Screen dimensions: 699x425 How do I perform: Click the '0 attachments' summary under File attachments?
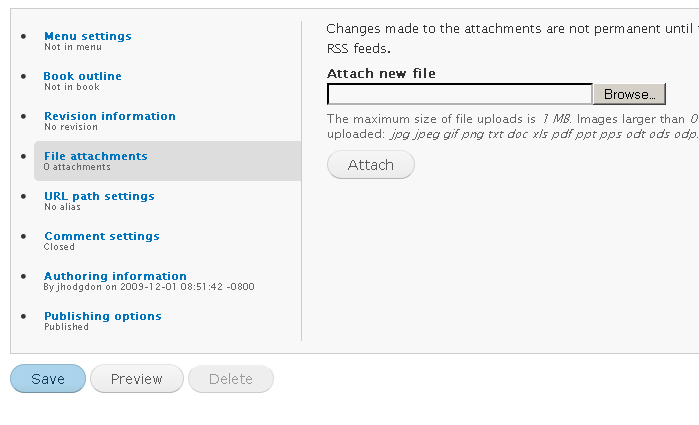[77, 167]
